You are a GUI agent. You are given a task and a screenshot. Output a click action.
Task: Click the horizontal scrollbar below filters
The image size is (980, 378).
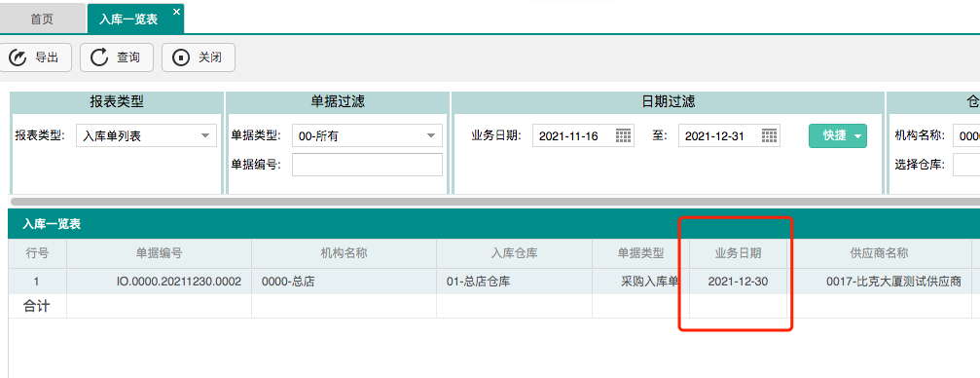click(x=493, y=202)
